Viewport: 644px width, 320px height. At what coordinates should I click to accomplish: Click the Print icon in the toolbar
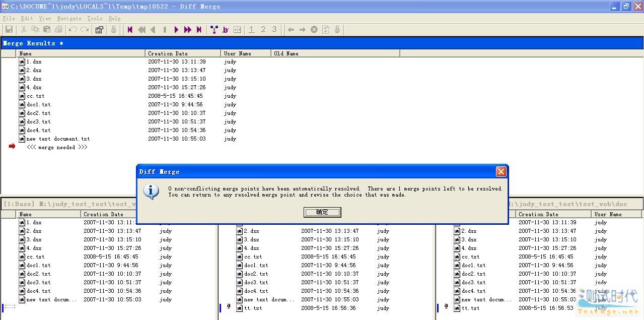58,30
